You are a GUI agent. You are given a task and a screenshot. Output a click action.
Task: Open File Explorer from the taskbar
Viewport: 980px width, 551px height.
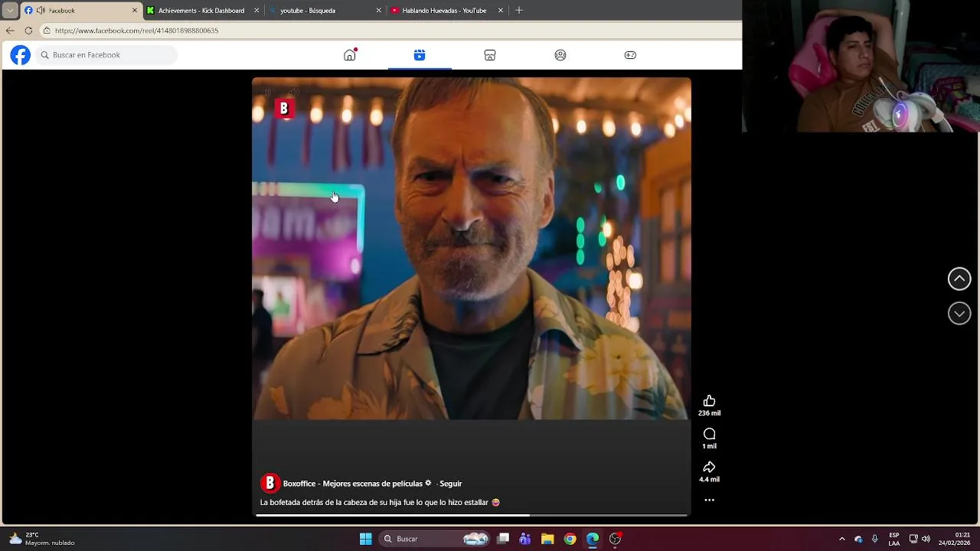[x=547, y=539]
